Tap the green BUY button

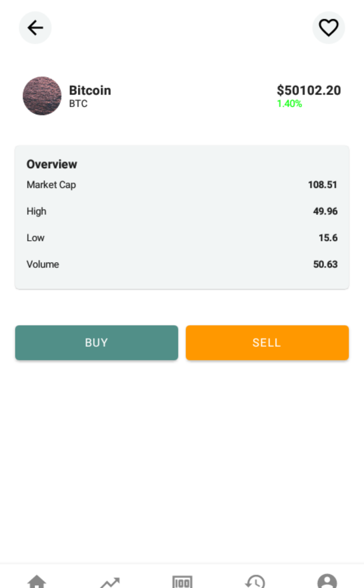(97, 342)
